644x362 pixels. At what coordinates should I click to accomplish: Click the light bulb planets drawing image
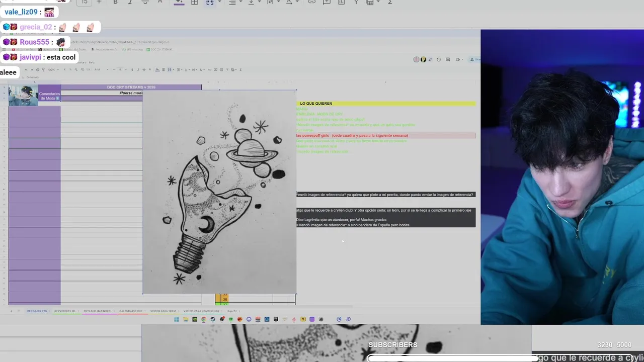[219, 192]
